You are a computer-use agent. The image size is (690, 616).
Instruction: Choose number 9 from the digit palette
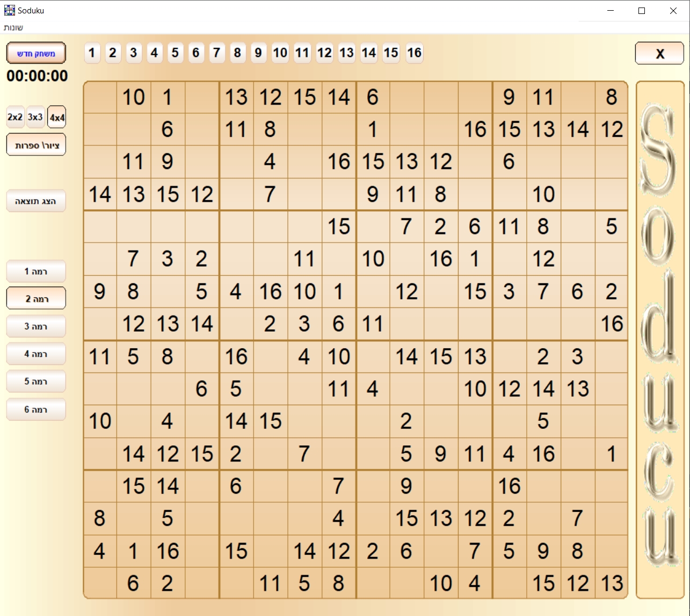[259, 53]
